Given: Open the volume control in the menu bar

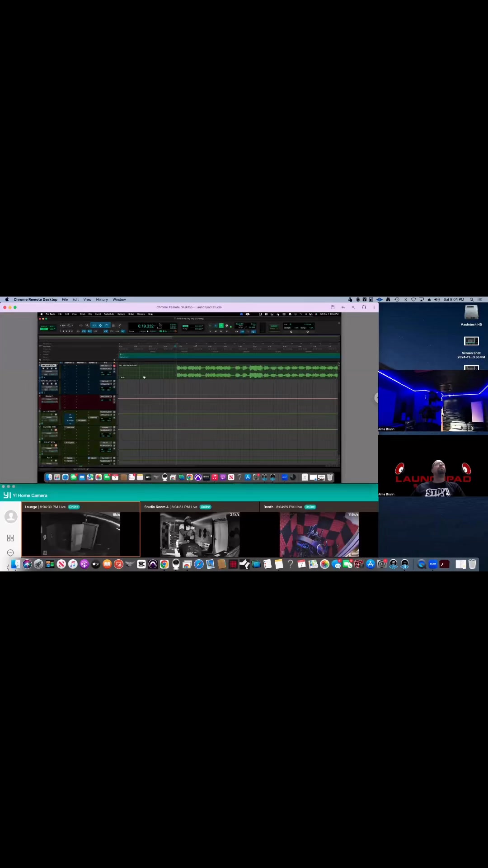Looking at the screenshot, I should (x=437, y=300).
